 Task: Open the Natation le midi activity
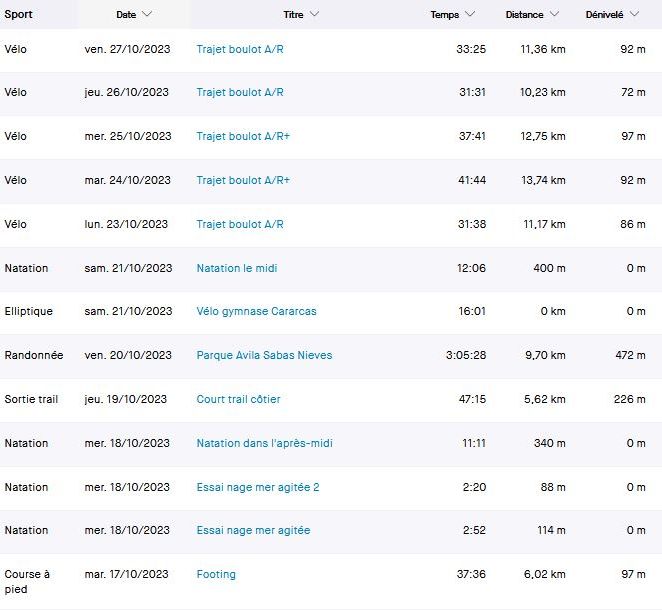(x=237, y=268)
